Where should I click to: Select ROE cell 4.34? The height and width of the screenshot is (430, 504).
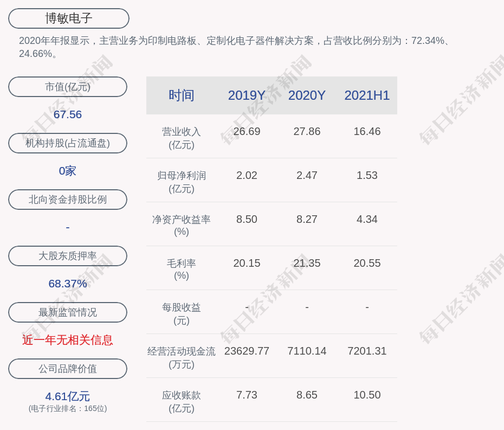pyautogui.click(x=367, y=220)
